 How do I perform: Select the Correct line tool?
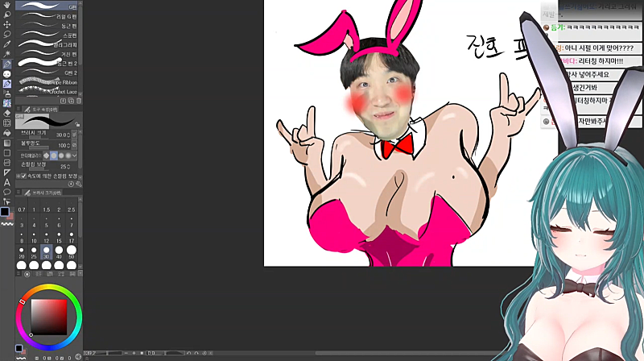point(7,201)
